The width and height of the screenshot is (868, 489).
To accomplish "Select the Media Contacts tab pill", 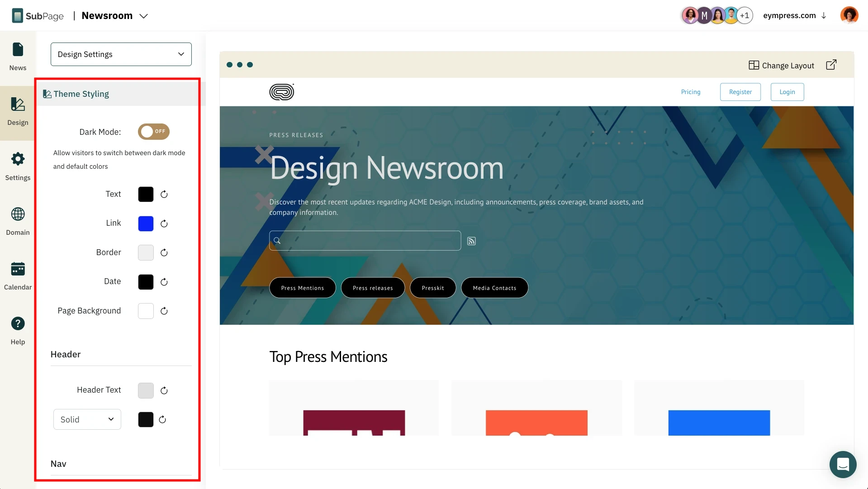I will click(494, 288).
